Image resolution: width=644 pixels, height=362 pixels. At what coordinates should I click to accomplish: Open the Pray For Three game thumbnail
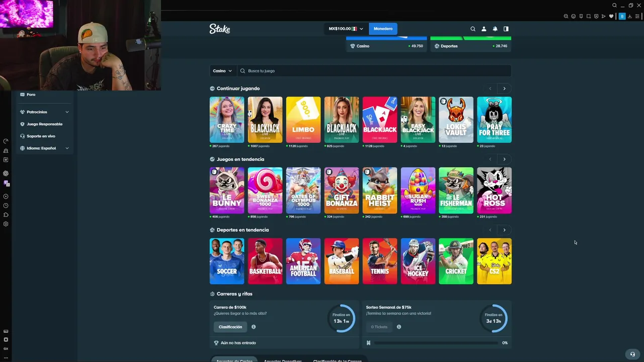[495, 120]
